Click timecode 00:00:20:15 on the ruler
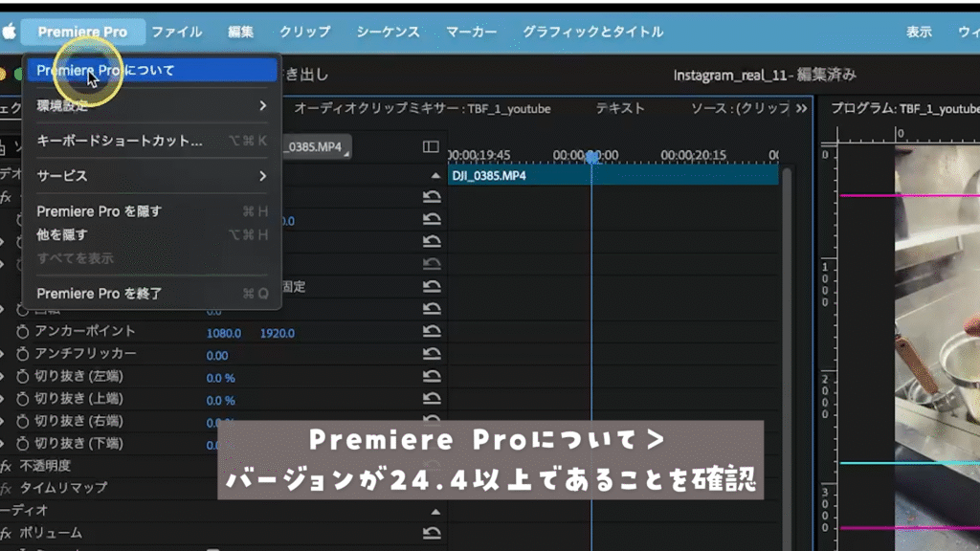This screenshot has width=980, height=551. point(693,155)
